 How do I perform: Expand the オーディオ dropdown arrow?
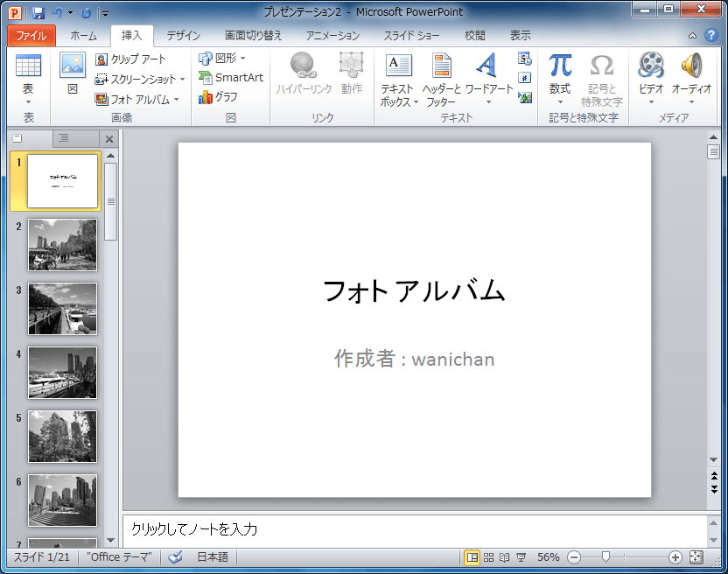[x=691, y=102]
